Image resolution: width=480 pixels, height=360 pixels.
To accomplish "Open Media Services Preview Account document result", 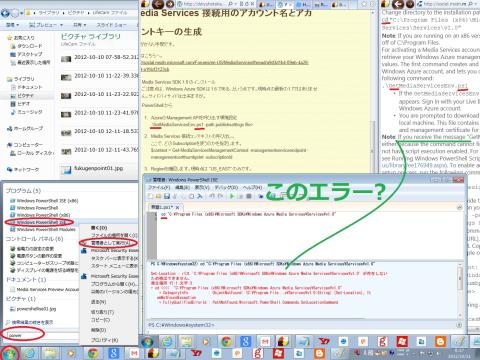I will pyautogui.click(x=44, y=289).
